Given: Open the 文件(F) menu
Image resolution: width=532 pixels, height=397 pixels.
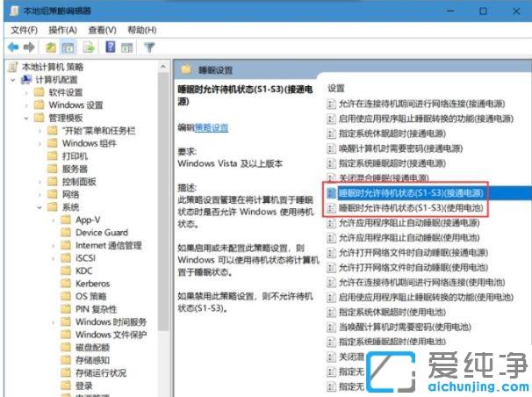Looking at the screenshot, I should pyautogui.click(x=24, y=30).
